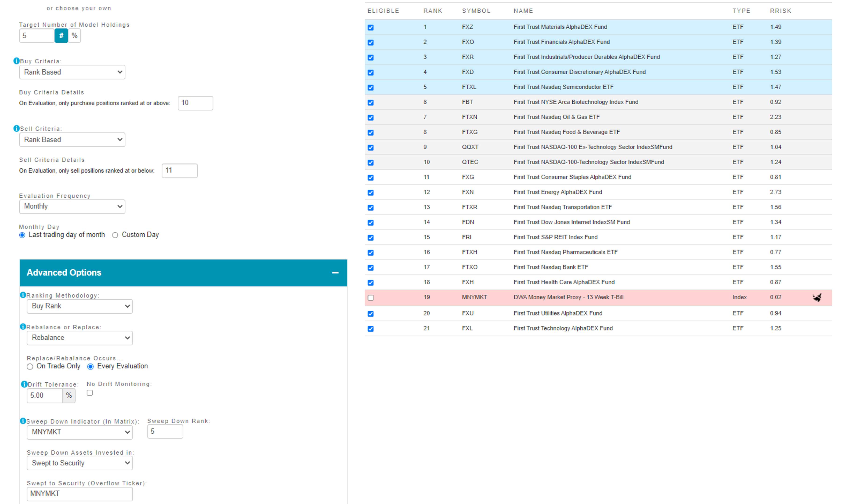This screenshot has height=504, width=846.
Task: Click First Trust Utilities AlphaDEX Fund name
Action: (x=558, y=313)
